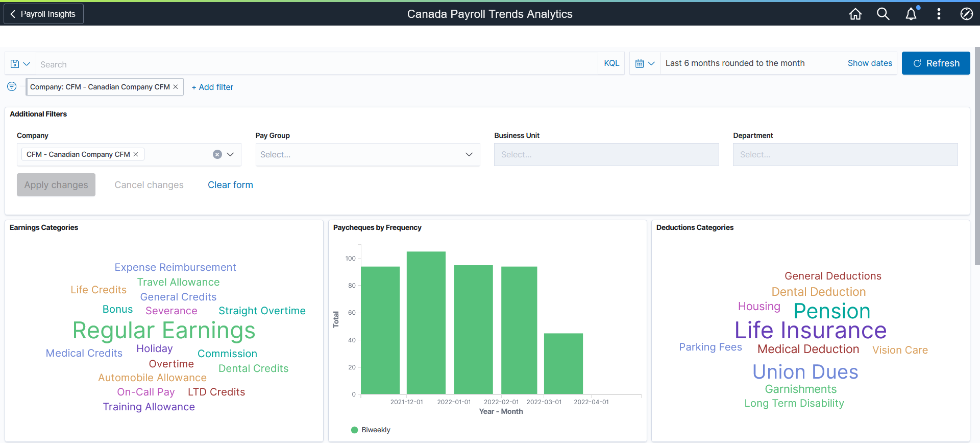Go back to Payroll Insights
Screen dimensions: 980x443
43,14
